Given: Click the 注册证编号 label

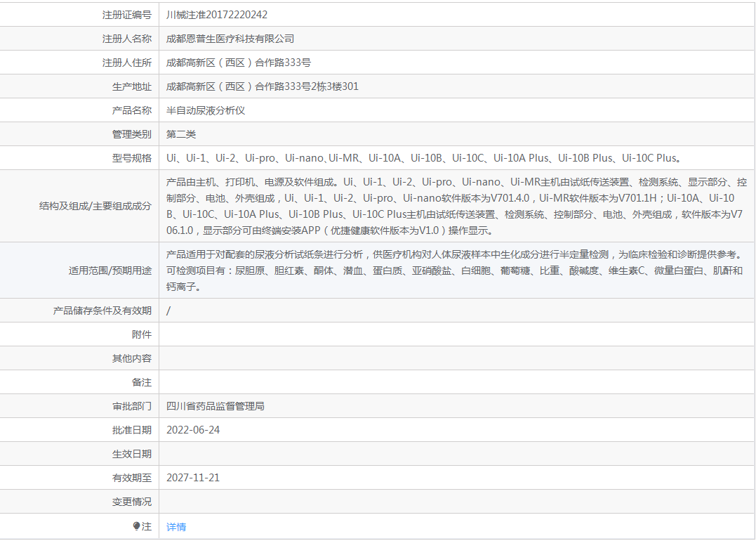Looking at the screenshot, I should coord(127,15).
